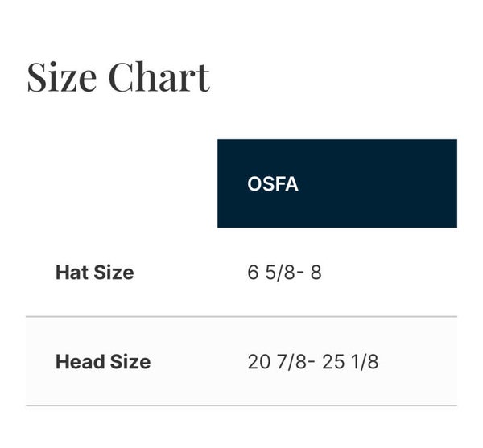Click the divider line below the Hat Size row
The width and height of the screenshot is (483, 448).
(242, 317)
